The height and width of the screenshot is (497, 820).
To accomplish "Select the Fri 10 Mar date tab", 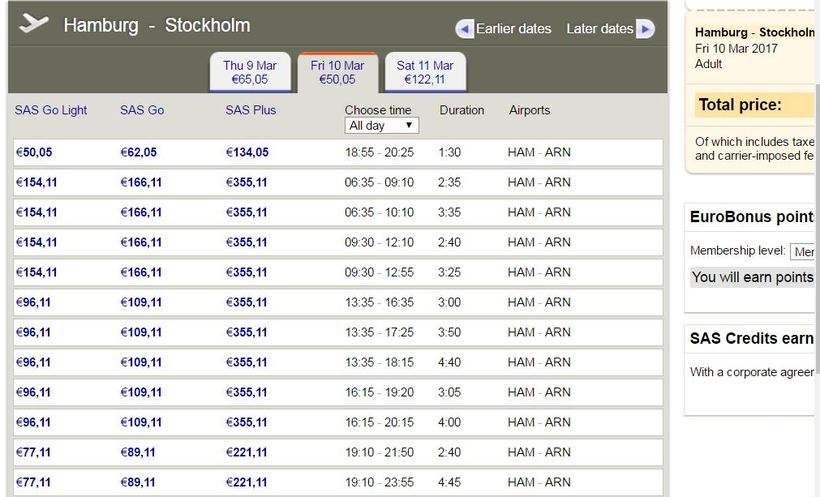I will 337,73.
